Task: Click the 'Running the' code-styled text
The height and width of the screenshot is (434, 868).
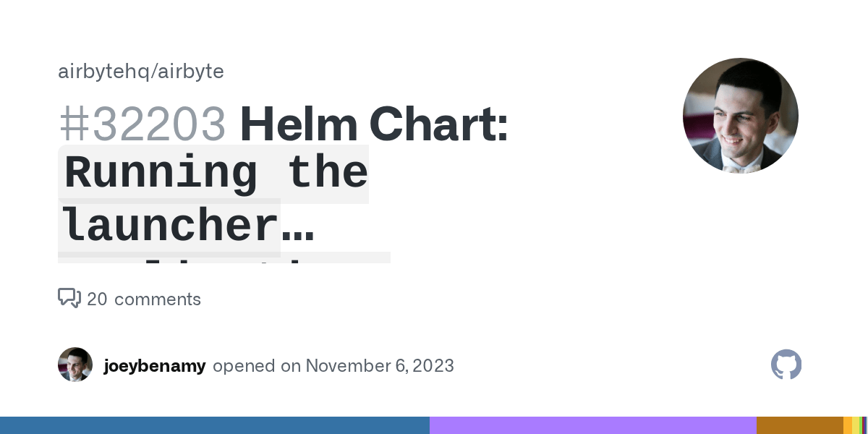Action: [x=216, y=174]
